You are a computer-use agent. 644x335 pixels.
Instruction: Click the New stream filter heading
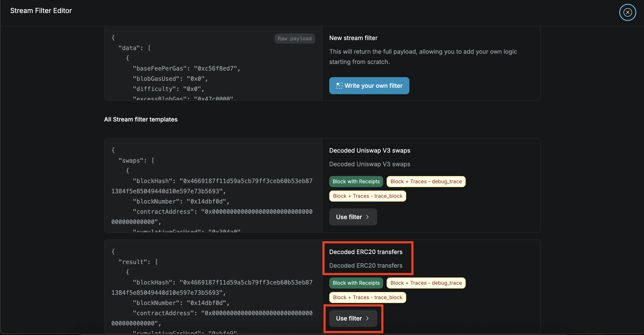[353, 38]
